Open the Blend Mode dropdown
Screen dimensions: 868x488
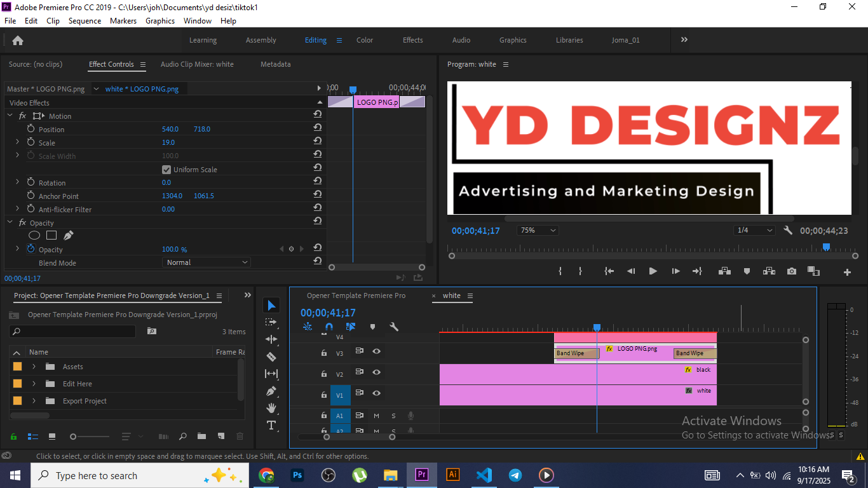click(206, 262)
